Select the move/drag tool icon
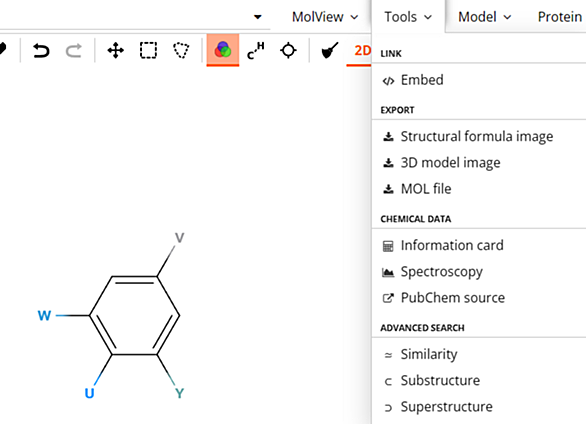The height and width of the screenshot is (424, 586). (x=115, y=50)
